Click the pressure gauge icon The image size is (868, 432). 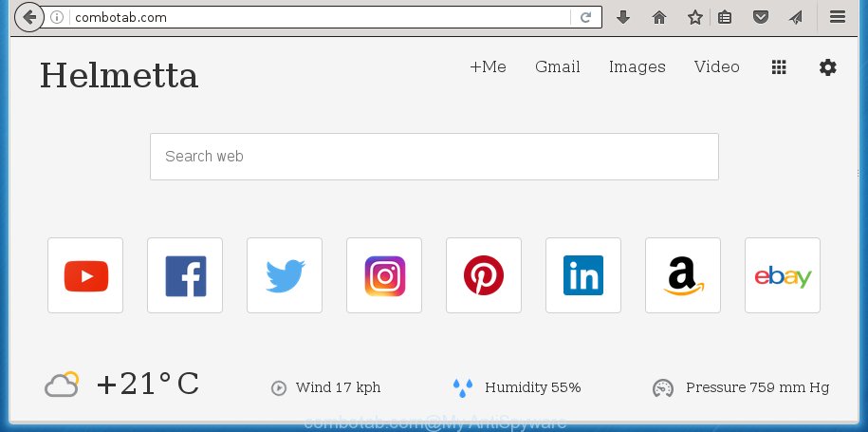click(663, 388)
